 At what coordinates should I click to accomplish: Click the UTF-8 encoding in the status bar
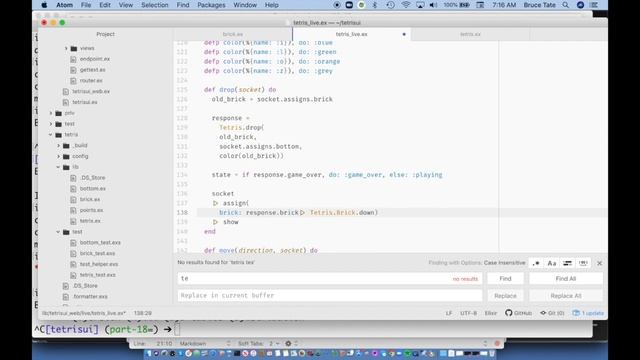468,313
